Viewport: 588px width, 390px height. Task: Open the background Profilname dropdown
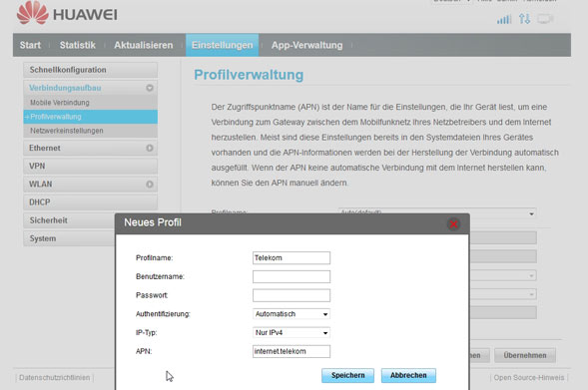(x=437, y=213)
